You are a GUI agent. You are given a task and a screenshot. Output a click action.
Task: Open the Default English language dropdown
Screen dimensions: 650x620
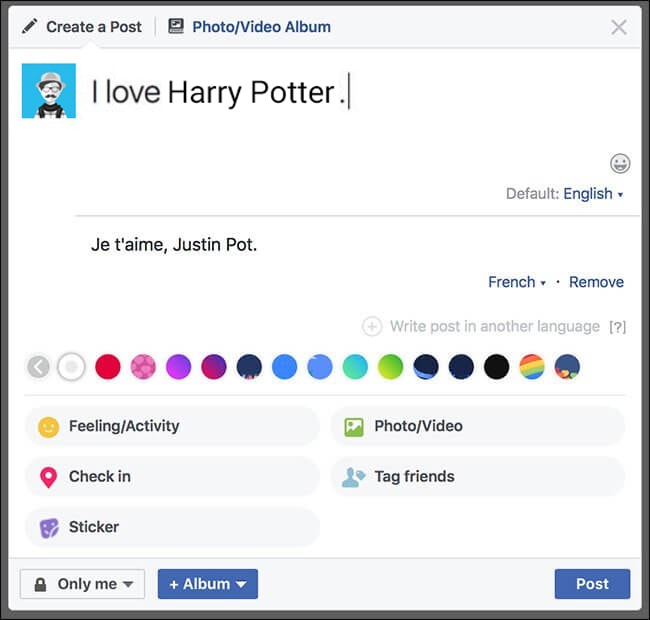593,194
